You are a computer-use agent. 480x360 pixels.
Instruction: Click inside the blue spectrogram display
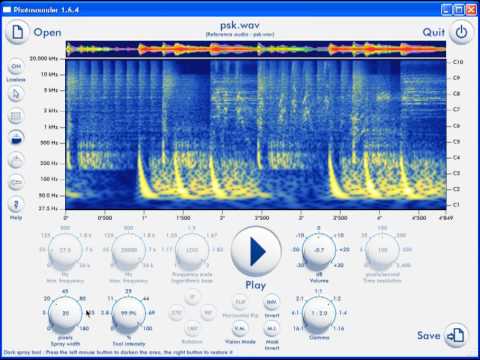[x=256, y=135]
